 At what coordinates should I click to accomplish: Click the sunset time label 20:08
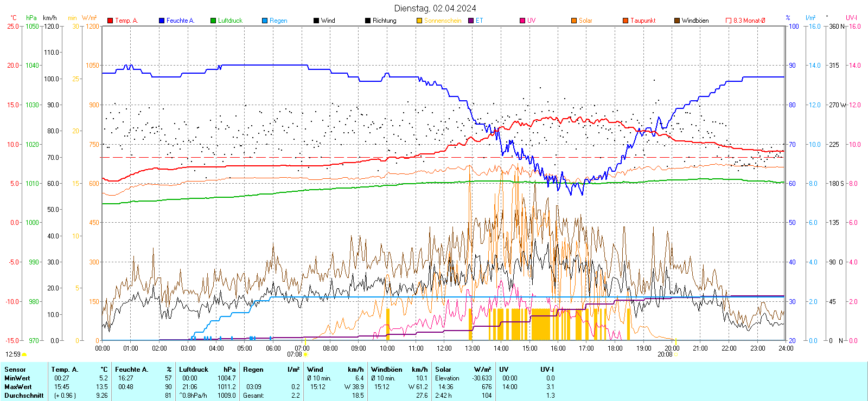[x=665, y=354]
